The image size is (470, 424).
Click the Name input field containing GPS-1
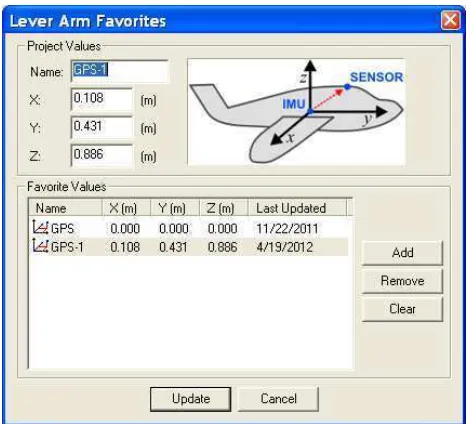120,71
